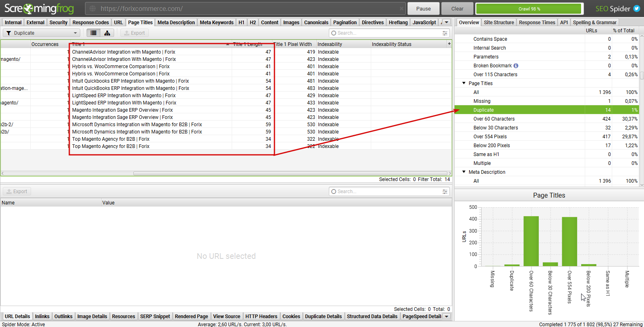Click the magnifier icon in the upper search box
The height and width of the screenshot is (327, 644).
tap(334, 33)
